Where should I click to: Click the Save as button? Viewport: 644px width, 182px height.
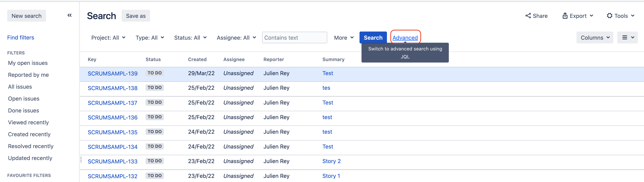(x=135, y=16)
